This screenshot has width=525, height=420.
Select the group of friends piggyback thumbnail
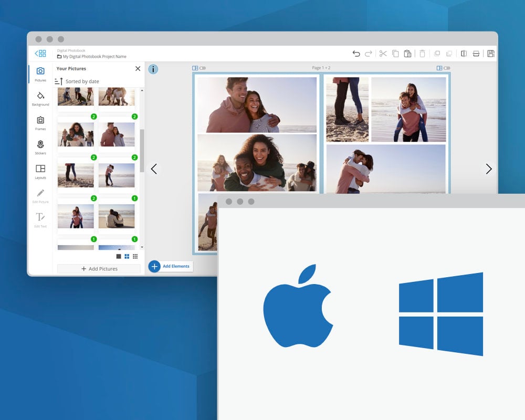pyautogui.click(x=76, y=134)
